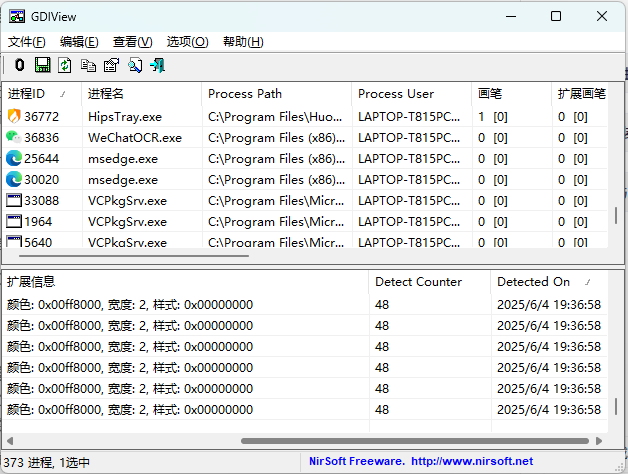This screenshot has height=474, width=628.
Task: Sort by the Detected On column header
Action: [549, 282]
